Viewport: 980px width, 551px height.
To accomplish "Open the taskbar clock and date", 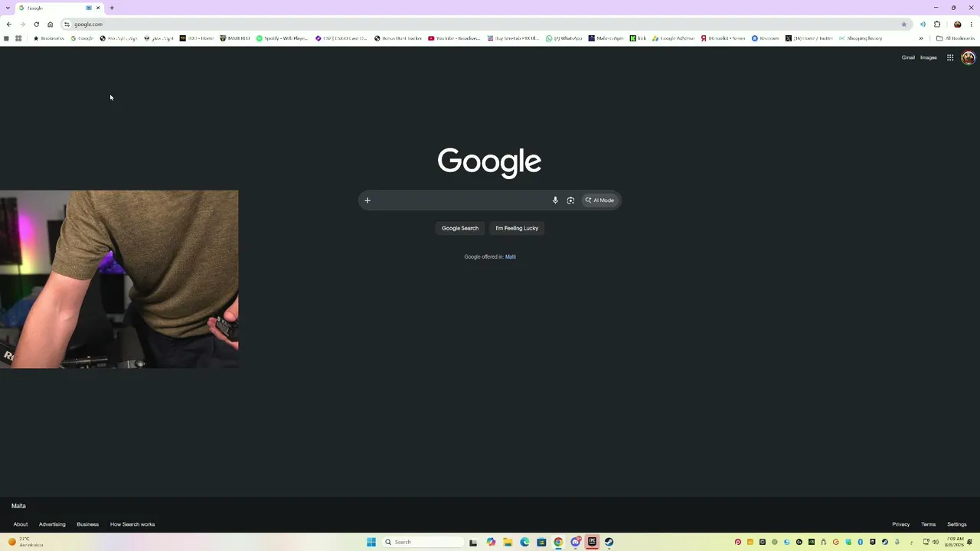I will pyautogui.click(x=955, y=542).
